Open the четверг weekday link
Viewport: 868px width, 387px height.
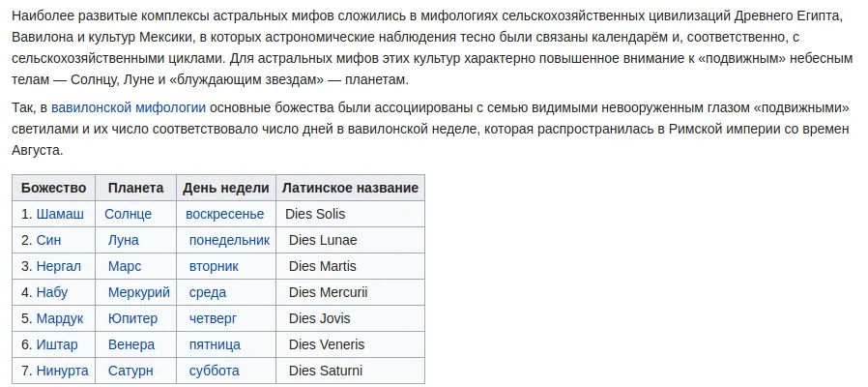(x=213, y=318)
